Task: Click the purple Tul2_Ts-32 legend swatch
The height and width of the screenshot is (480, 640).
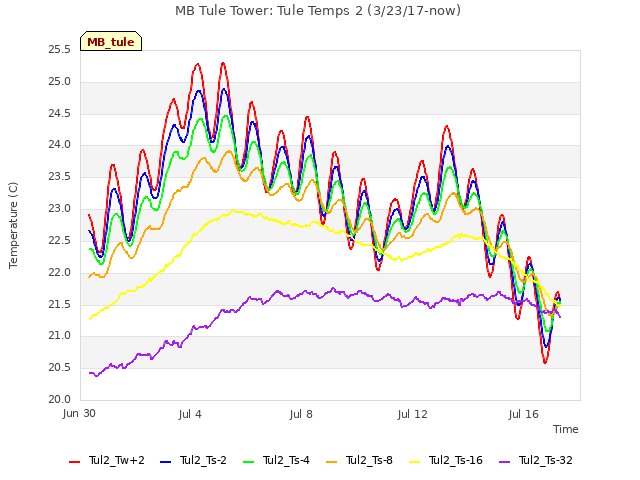Action: pos(504,462)
